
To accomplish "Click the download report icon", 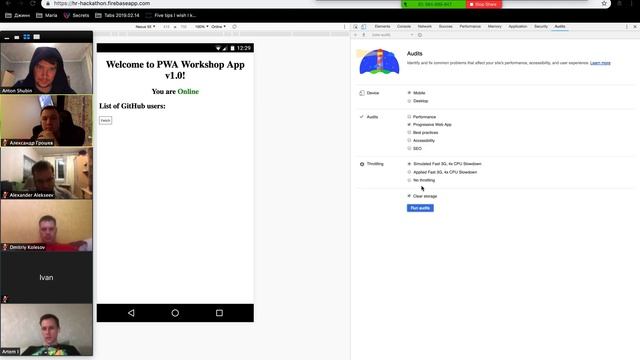I will coord(364,35).
